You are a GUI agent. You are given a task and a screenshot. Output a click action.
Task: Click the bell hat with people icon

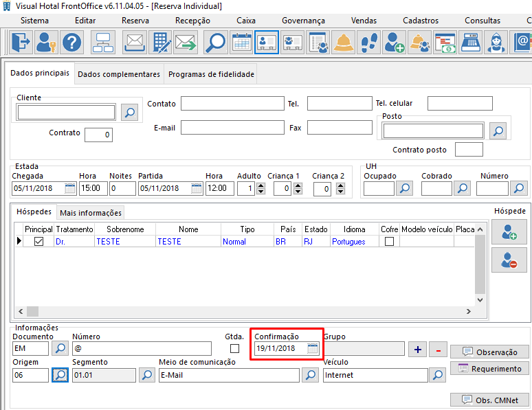(420, 43)
